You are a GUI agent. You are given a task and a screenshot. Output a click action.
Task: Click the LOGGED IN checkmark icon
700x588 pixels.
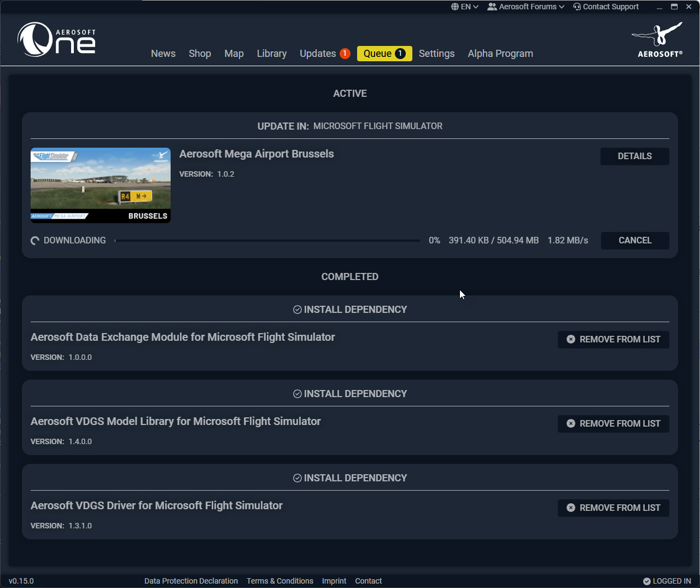[x=647, y=581]
